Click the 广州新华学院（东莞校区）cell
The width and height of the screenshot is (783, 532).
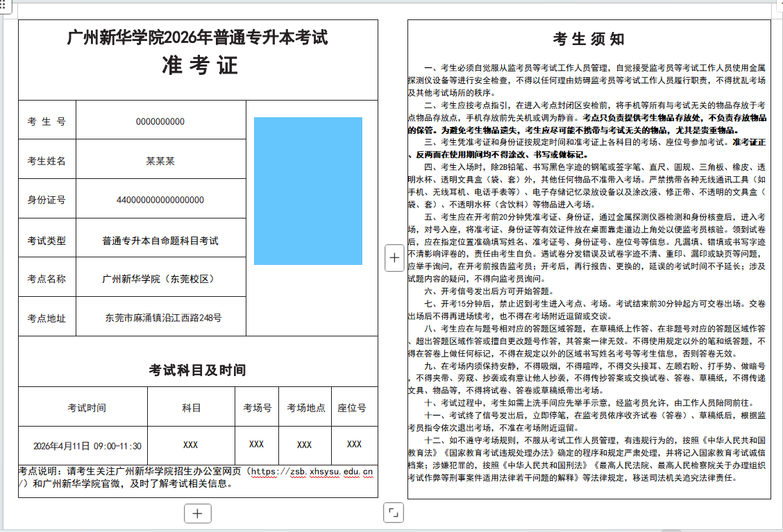click(160, 279)
